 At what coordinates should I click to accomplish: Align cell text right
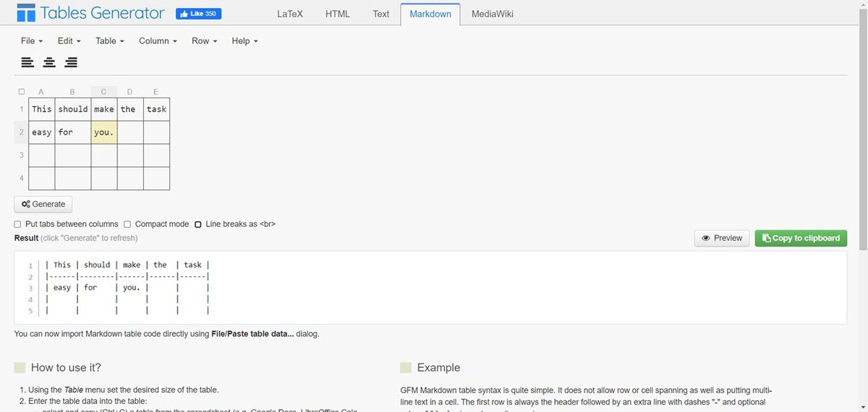[x=71, y=62]
